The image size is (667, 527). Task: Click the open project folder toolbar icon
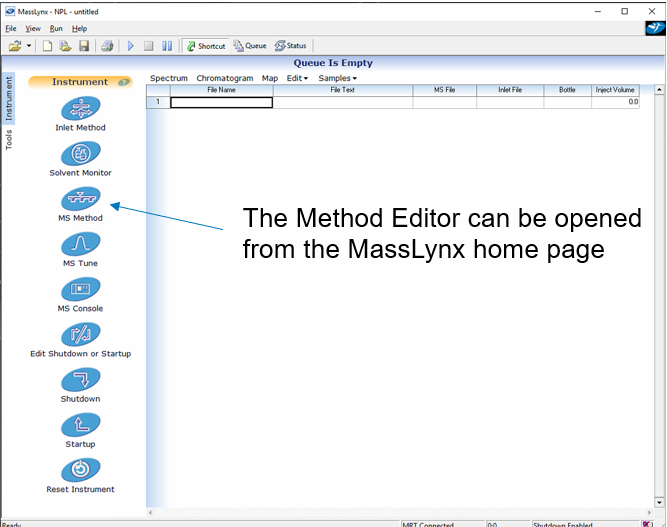click(15, 46)
